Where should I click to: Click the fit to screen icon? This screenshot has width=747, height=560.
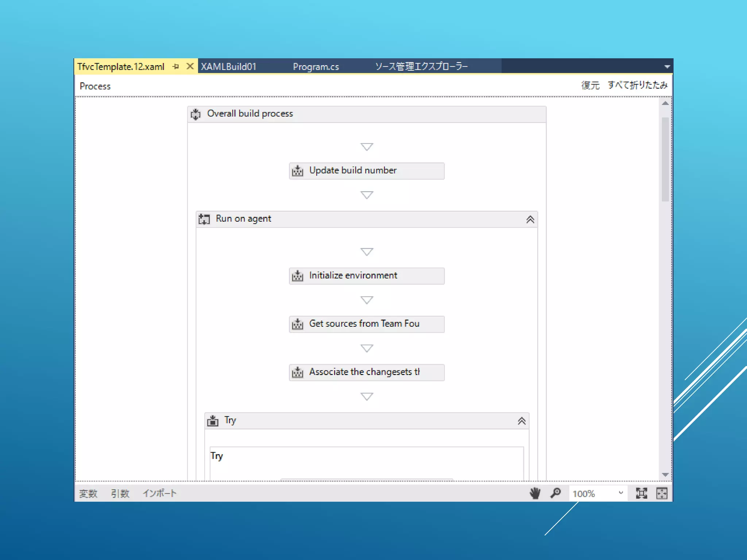tap(641, 493)
